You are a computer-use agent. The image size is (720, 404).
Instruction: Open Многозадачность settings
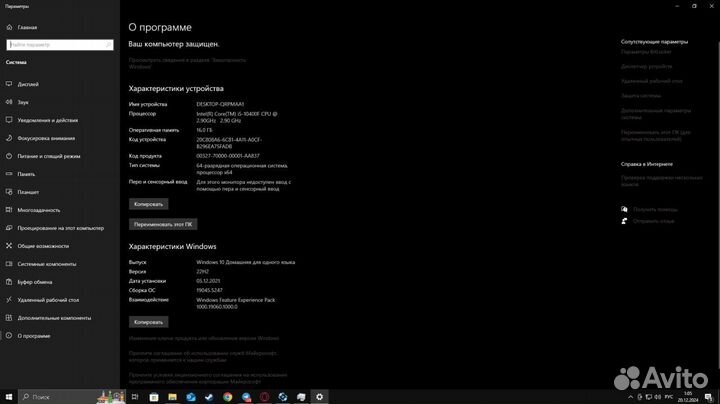pos(38,210)
